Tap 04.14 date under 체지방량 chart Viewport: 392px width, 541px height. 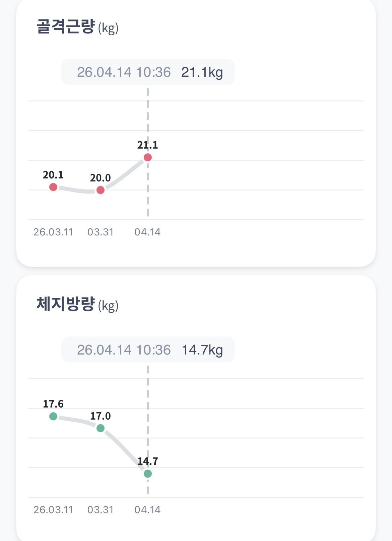click(147, 510)
